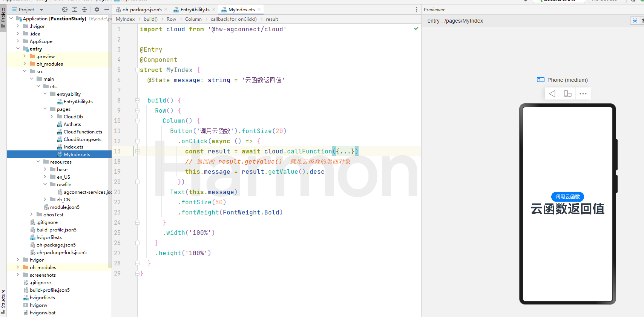Collapse the entry module folder
Viewport: 644px width, 317px height.
click(x=18, y=49)
